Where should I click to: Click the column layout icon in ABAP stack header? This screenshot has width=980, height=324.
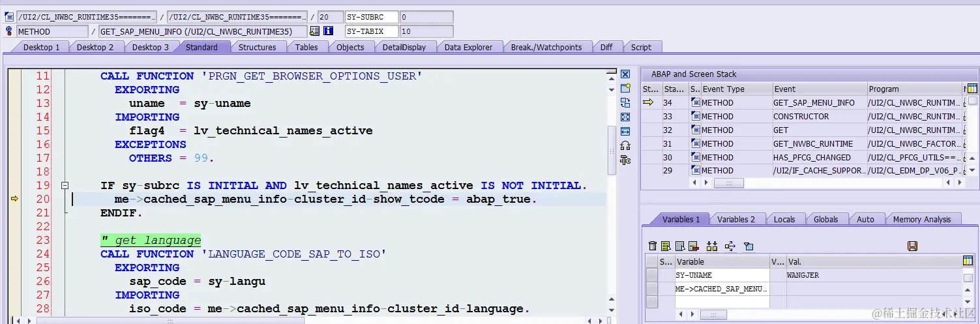pyautogui.click(x=972, y=89)
